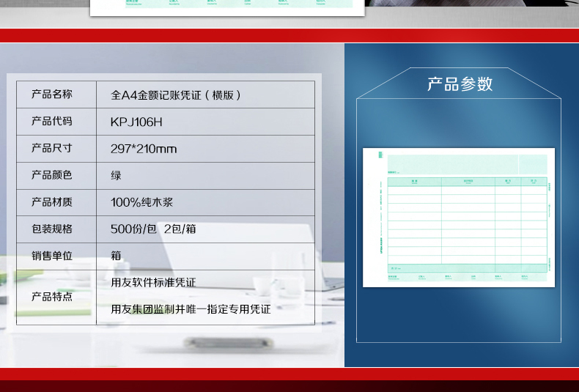The height and width of the screenshot is (392, 579).
Task: Select the 销售单位 label cell
Action: point(52,256)
